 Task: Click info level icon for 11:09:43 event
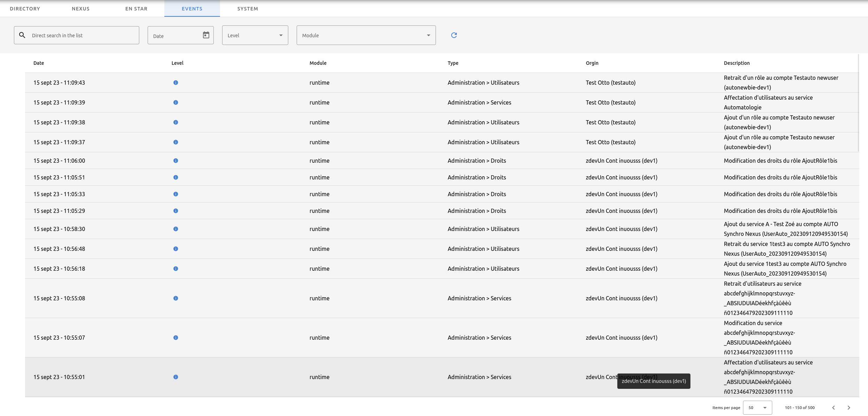pyautogui.click(x=176, y=83)
